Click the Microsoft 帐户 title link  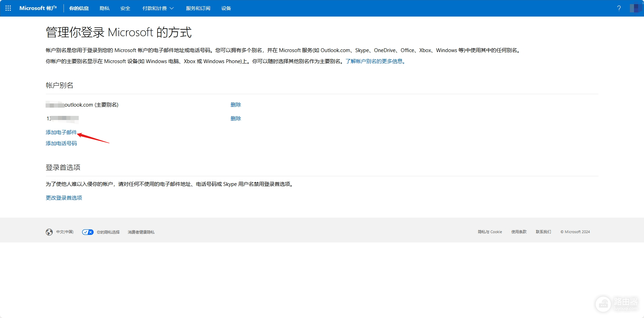tap(38, 8)
